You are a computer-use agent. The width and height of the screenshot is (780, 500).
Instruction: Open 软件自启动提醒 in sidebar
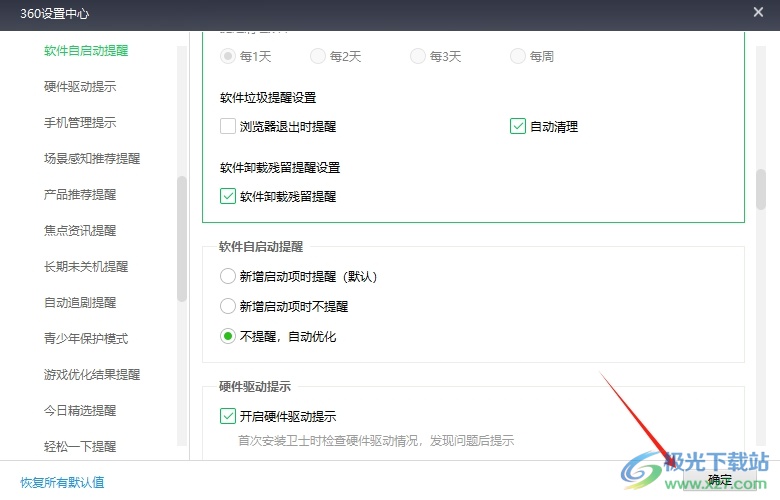pos(86,51)
